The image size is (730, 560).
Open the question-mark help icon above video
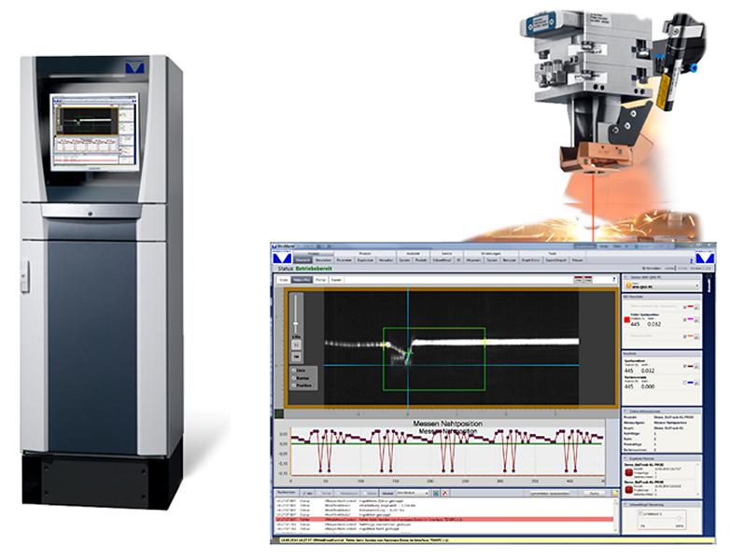[x=613, y=279]
